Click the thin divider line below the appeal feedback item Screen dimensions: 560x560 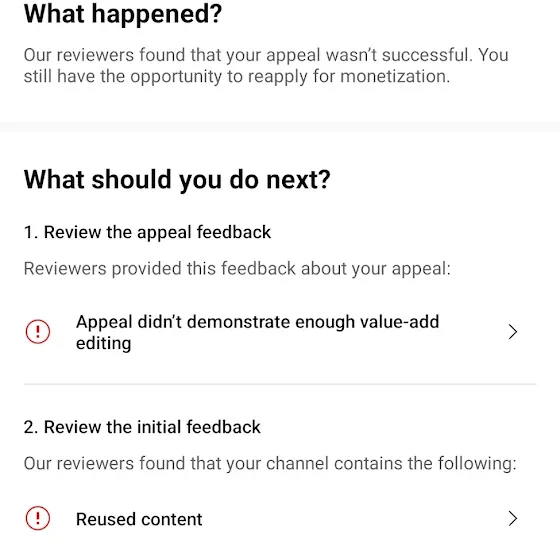point(280,384)
